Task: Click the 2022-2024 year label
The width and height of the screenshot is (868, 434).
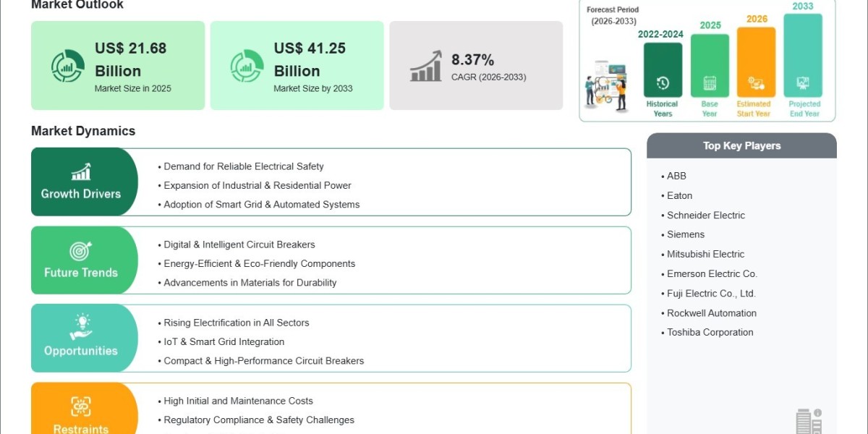Action: (661, 34)
